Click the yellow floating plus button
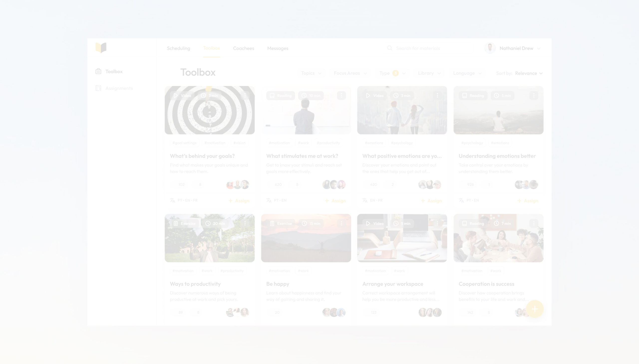The width and height of the screenshot is (639, 364). [x=535, y=309]
